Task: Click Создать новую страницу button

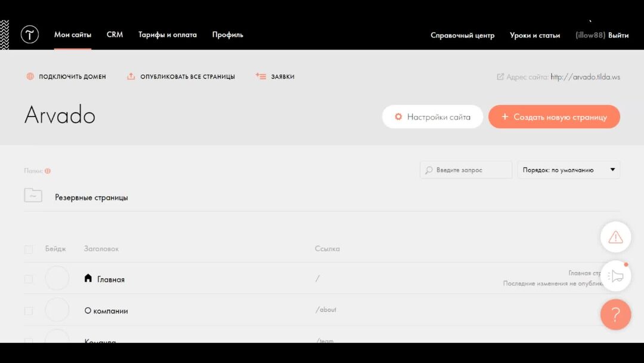Action: coord(554,117)
